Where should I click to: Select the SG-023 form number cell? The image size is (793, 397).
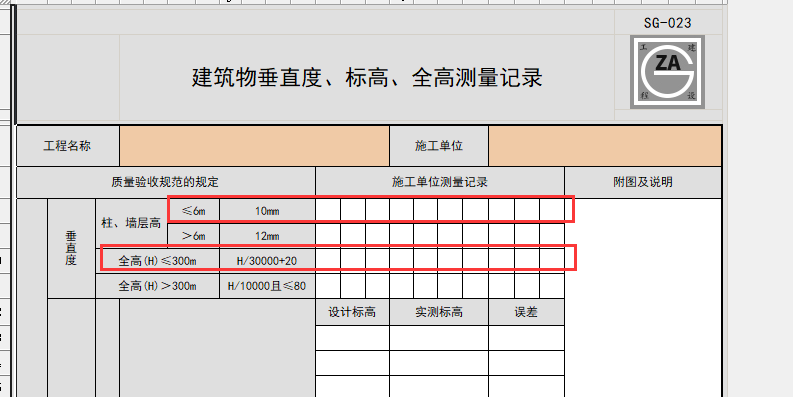(668, 23)
